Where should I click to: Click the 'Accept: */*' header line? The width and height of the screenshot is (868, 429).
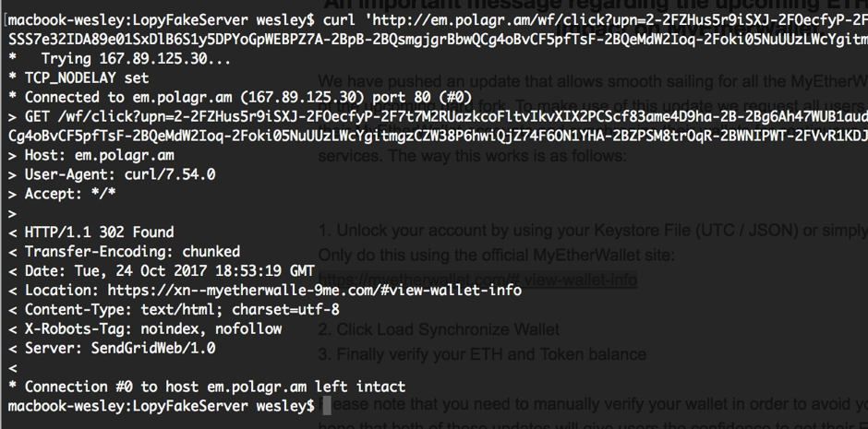62,194
